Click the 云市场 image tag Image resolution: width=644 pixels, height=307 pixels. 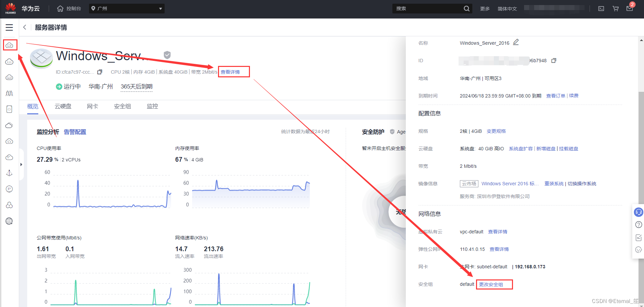(469, 184)
